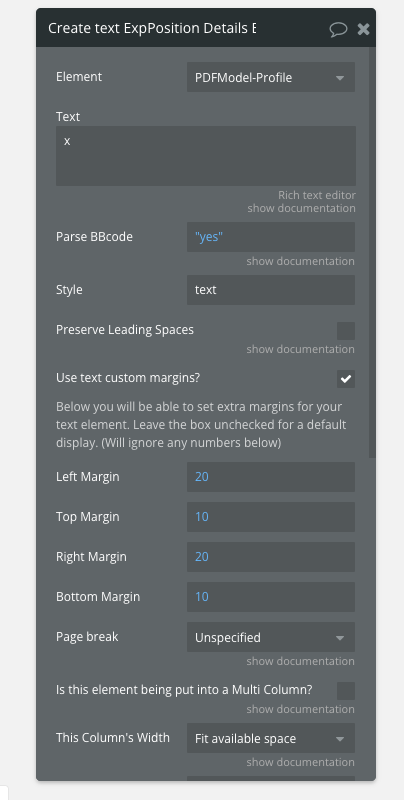Enable Preserve Leading Spaces checkbox

346,331
